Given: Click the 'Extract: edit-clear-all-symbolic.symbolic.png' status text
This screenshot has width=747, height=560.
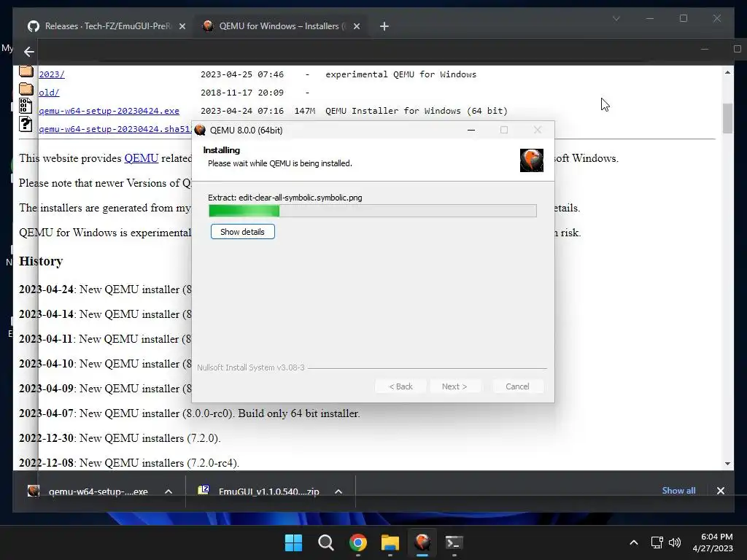Looking at the screenshot, I should (x=285, y=198).
